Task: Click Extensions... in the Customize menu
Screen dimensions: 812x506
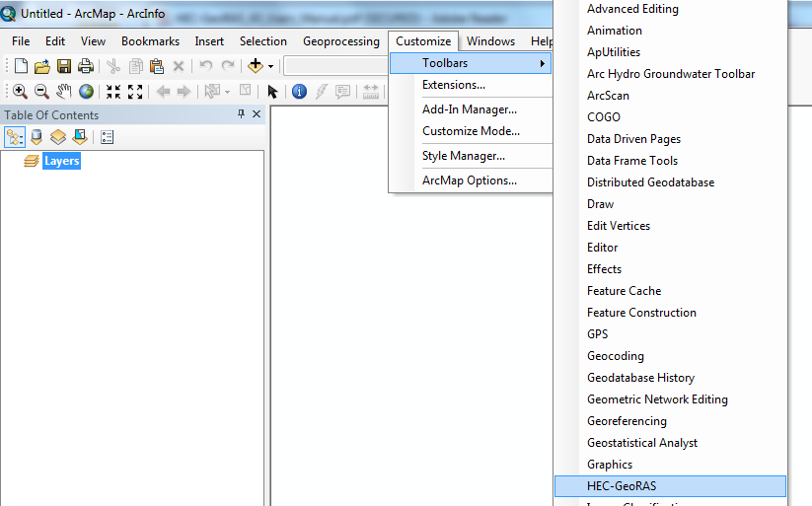Action: pos(453,85)
